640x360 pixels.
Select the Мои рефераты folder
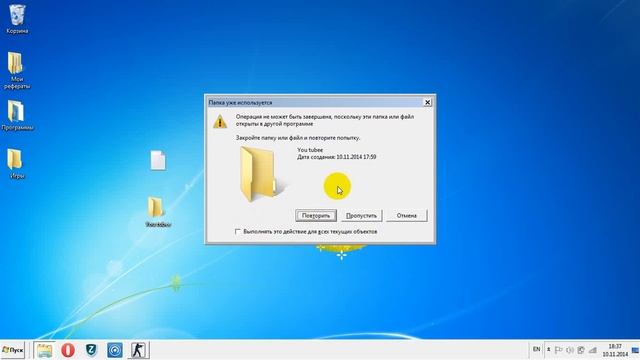coord(16,70)
